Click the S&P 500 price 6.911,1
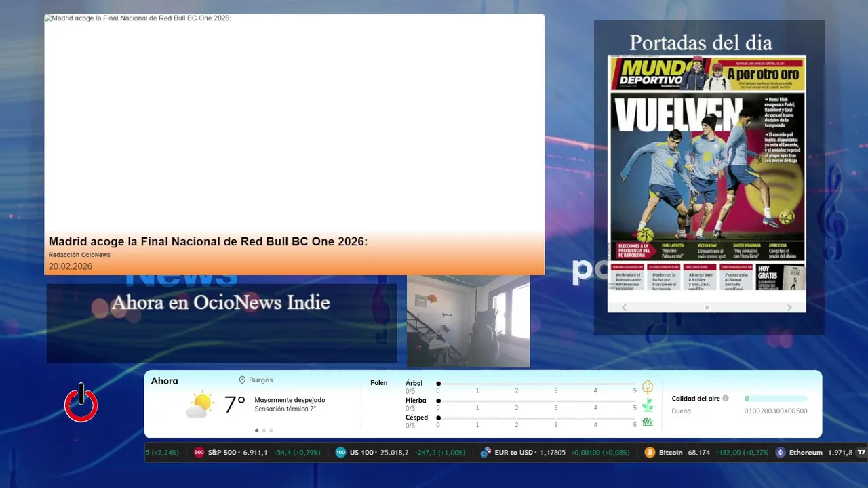 tap(255, 453)
